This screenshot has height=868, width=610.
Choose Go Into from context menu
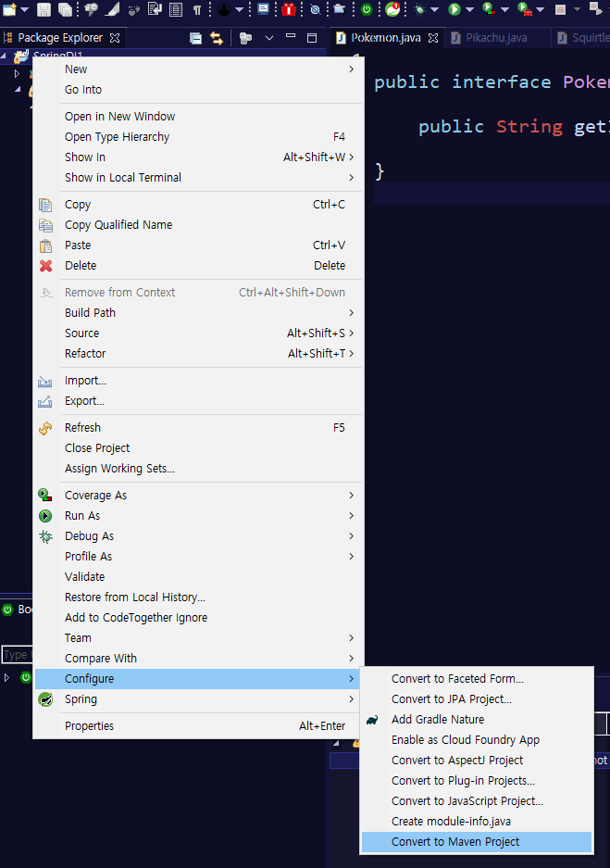199,90
